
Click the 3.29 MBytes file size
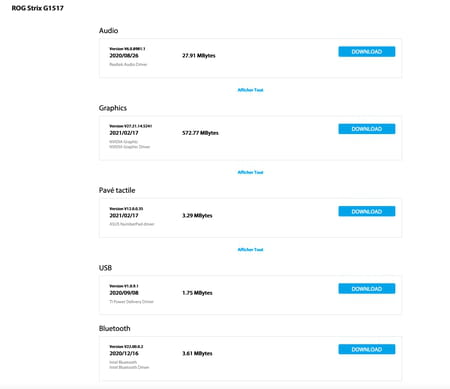click(x=197, y=216)
